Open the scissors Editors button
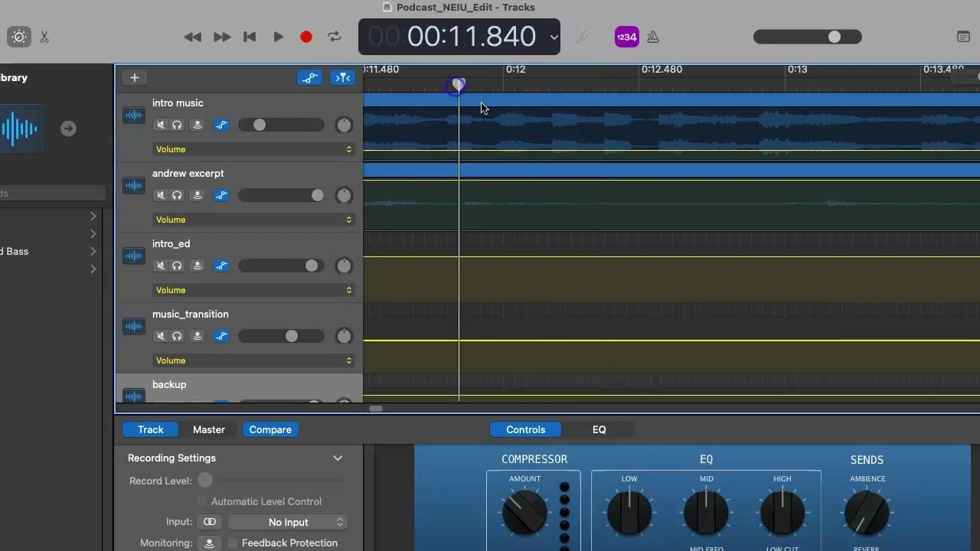This screenshot has height=551, width=980. tap(44, 37)
